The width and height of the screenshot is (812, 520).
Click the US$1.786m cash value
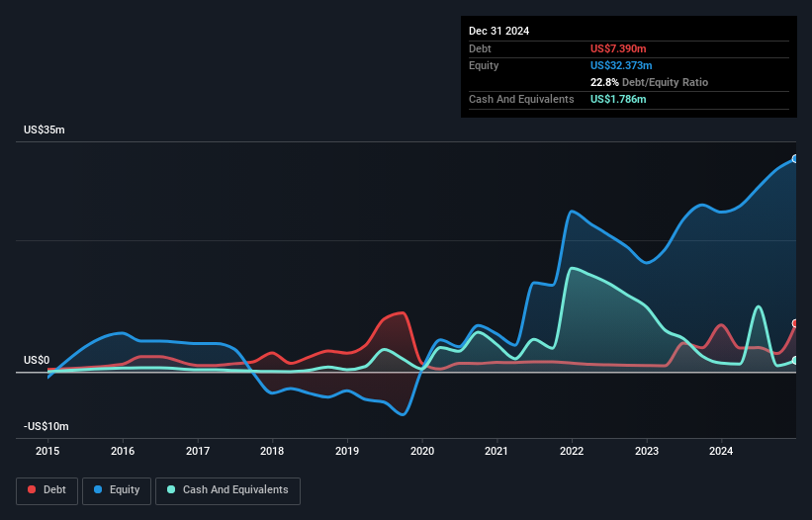(618, 99)
